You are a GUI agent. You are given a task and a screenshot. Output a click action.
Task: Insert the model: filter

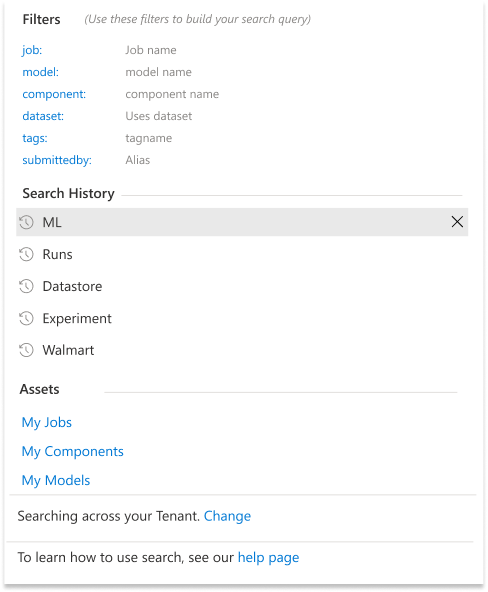click(x=41, y=72)
